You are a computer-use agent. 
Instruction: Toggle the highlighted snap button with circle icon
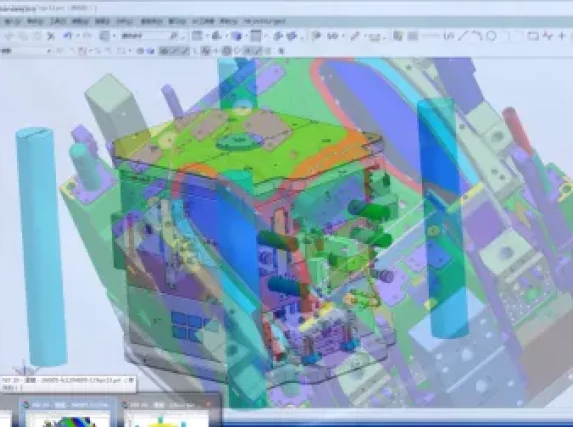coord(227,51)
